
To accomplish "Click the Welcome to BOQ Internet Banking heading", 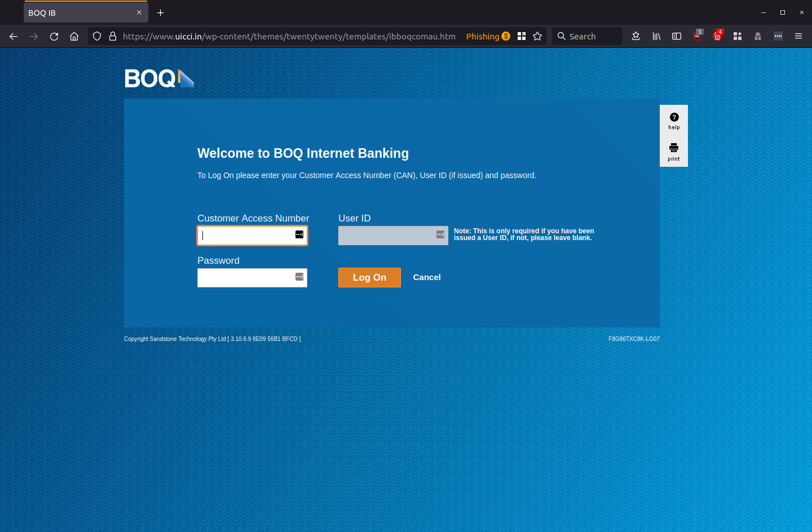I will [x=303, y=153].
